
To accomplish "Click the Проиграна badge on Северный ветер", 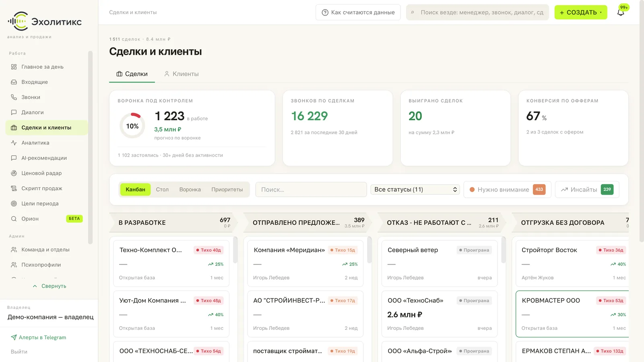I will point(474,250).
